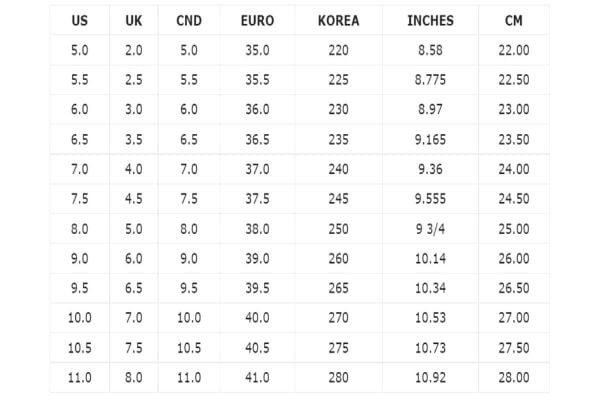Click the US column header
Screen dimensions: 600x400
coord(80,20)
